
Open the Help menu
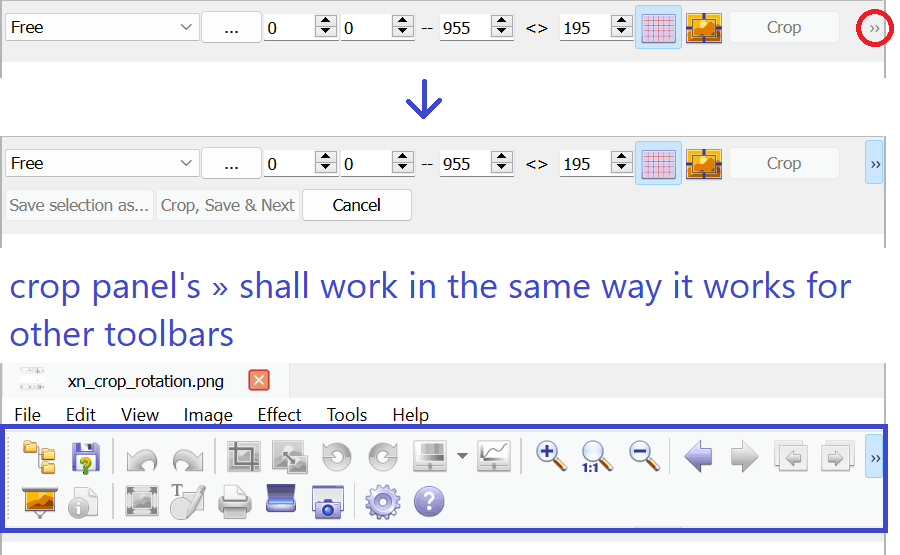pyautogui.click(x=410, y=414)
